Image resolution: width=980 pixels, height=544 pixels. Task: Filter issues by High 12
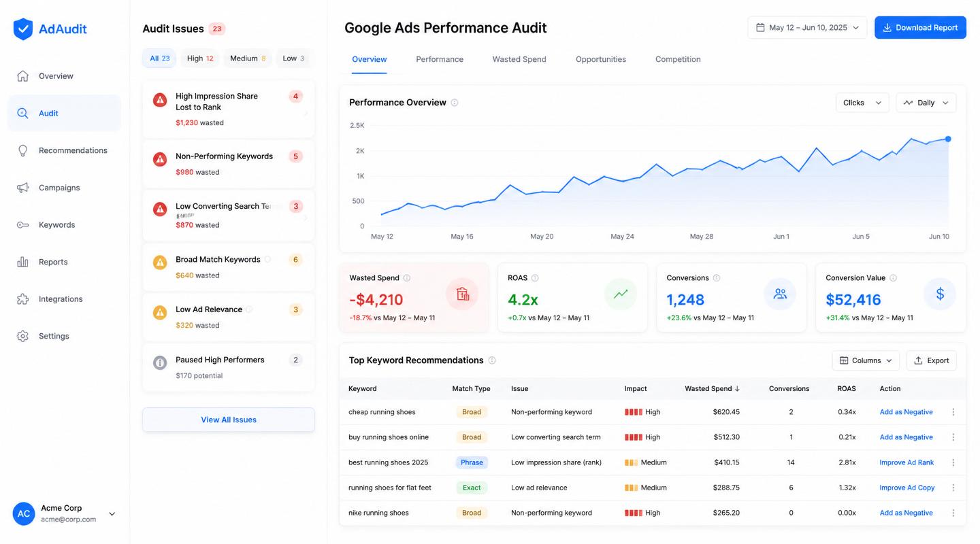[x=200, y=58]
